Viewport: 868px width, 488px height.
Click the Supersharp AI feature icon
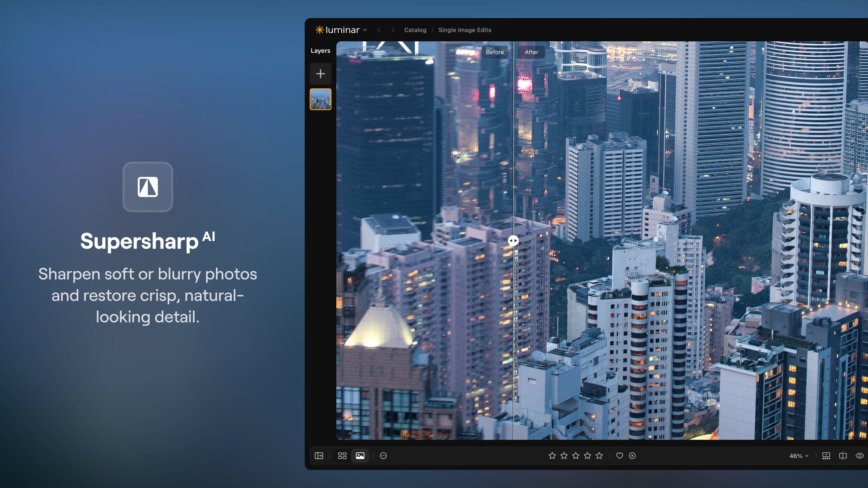tap(148, 187)
